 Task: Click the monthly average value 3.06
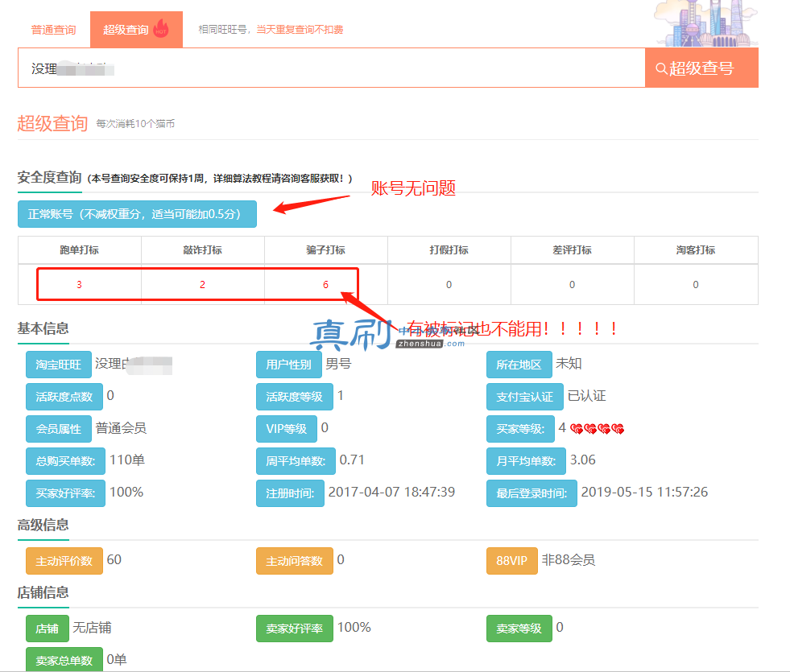tap(582, 460)
